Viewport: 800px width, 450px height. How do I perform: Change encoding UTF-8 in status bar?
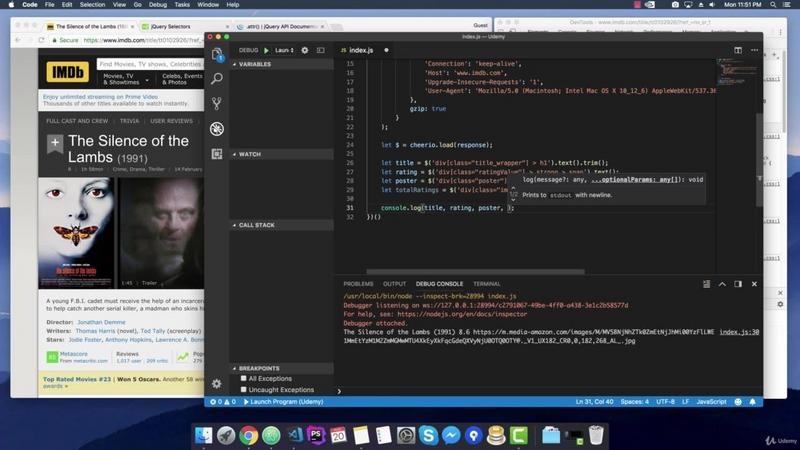[665, 402]
